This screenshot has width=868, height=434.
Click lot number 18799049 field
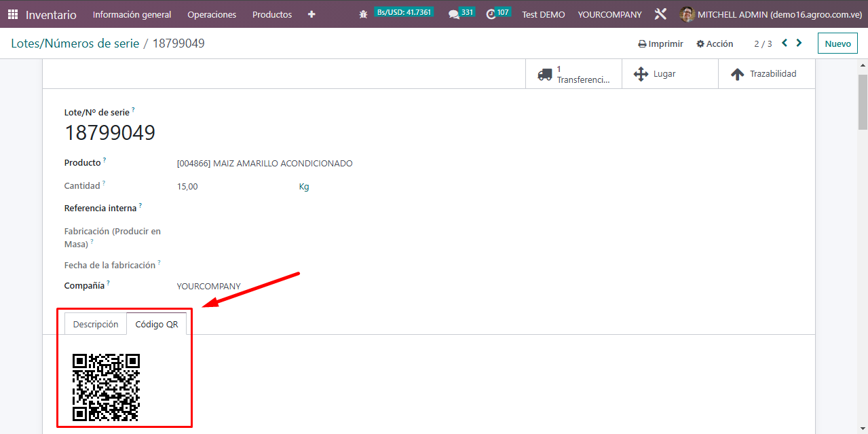(x=110, y=132)
